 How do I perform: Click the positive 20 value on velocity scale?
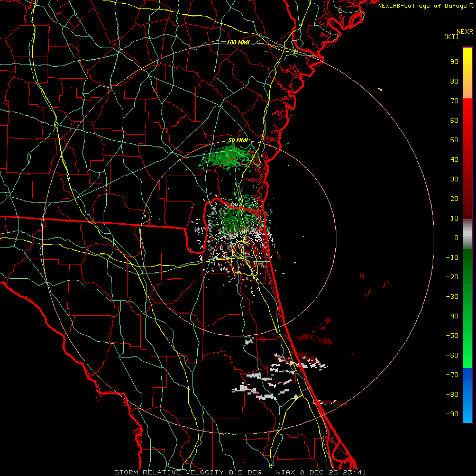454,199
